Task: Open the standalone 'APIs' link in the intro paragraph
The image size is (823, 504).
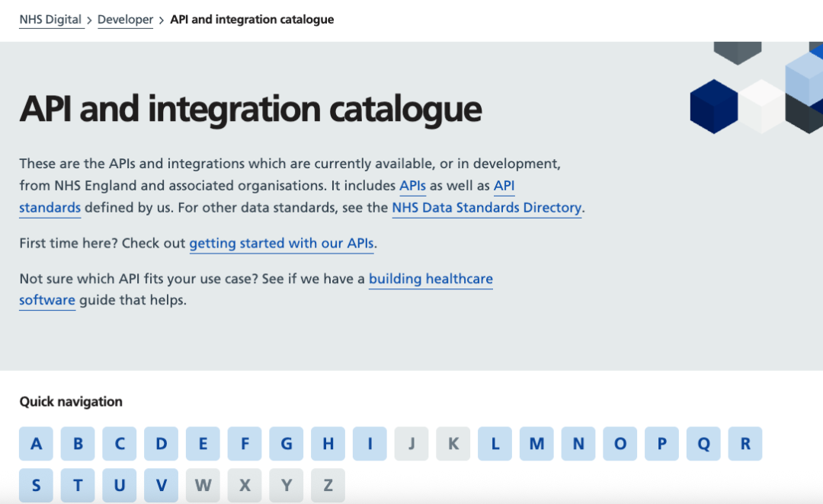Action: (x=412, y=186)
